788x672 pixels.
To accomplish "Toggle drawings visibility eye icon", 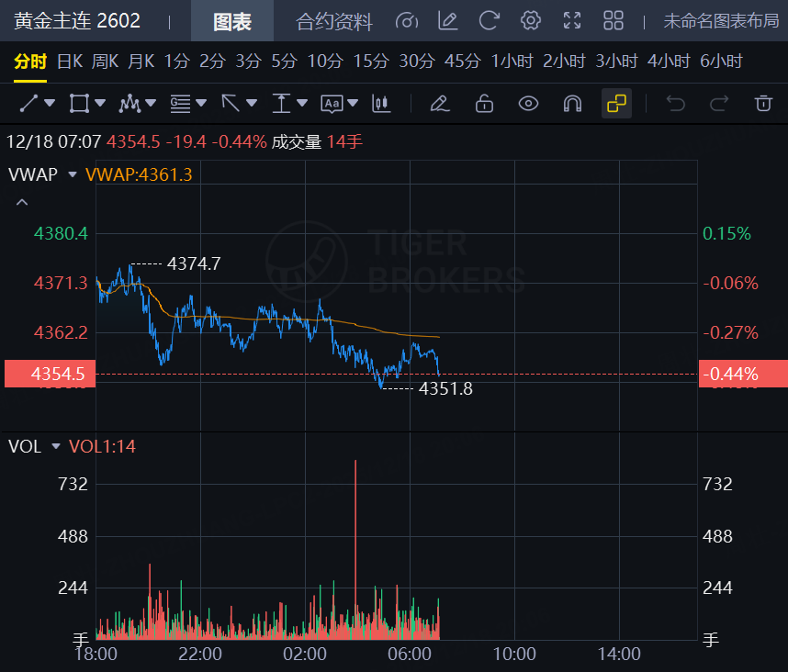I will [x=528, y=104].
